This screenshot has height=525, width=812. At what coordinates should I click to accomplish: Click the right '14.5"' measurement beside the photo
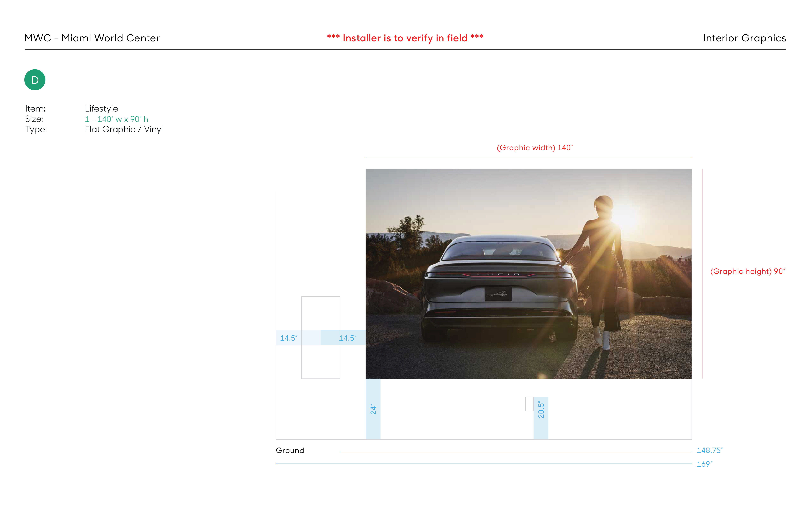[x=348, y=338]
